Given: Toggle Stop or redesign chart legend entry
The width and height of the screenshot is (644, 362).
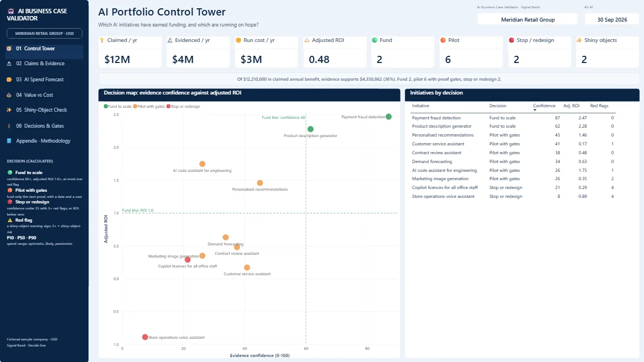Looking at the screenshot, I should [x=183, y=106].
